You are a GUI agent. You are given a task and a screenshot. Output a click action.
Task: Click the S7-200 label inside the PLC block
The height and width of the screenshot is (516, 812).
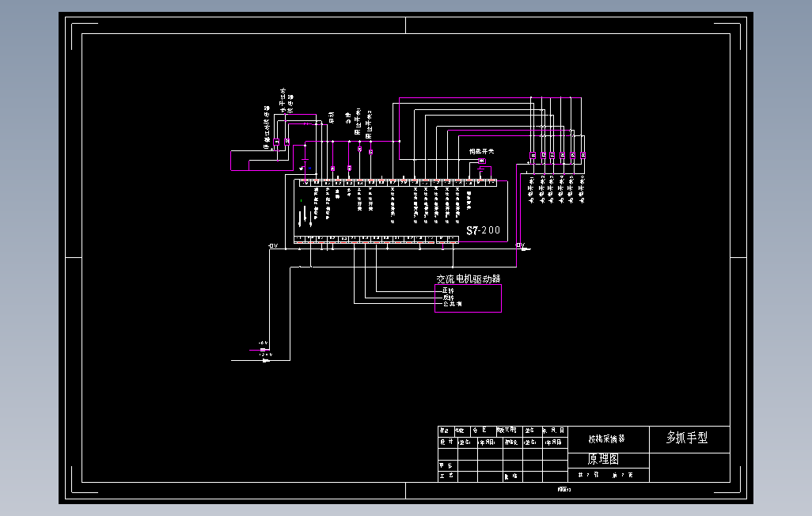tap(483, 230)
